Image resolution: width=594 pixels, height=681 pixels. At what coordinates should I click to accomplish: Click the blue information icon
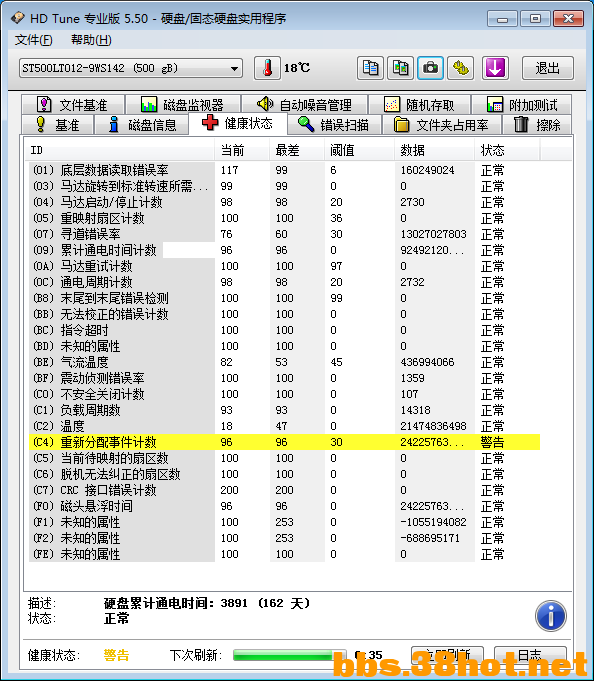point(551,616)
